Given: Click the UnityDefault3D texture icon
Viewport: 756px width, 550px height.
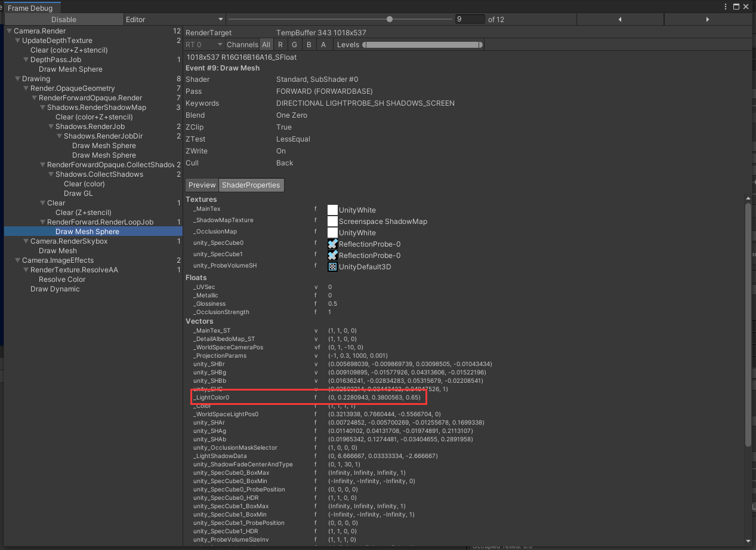Looking at the screenshot, I should pos(332,266).
